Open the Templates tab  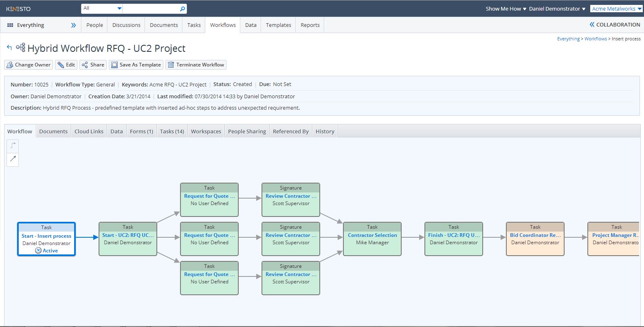(x=279, y=25)
